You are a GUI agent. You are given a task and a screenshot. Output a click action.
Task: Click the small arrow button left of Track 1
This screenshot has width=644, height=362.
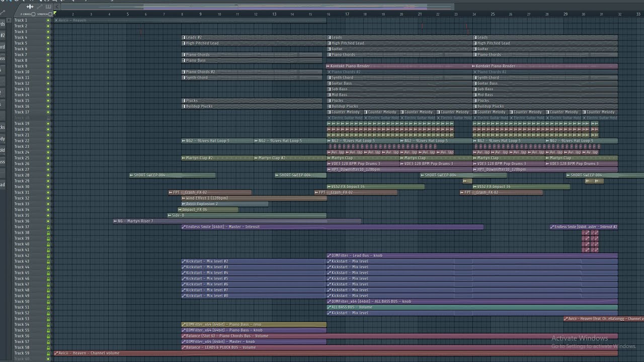tap(9, 20)
